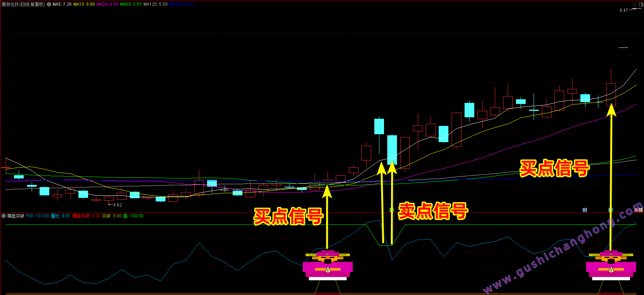
Task: Click the MA60: 5.57 indicator label
Action: pyautogui.click(x=131, y=4)
